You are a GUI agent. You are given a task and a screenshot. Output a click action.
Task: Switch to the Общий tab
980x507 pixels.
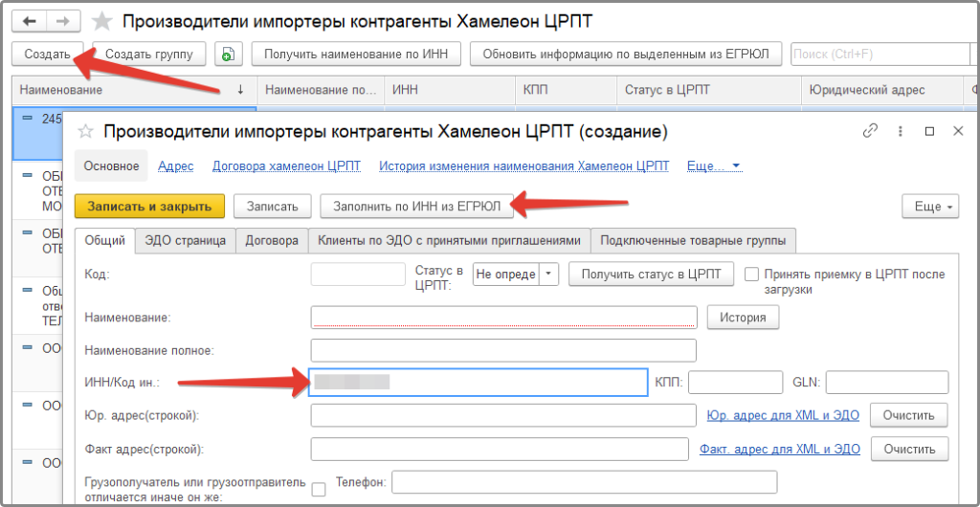pos(105,240)
